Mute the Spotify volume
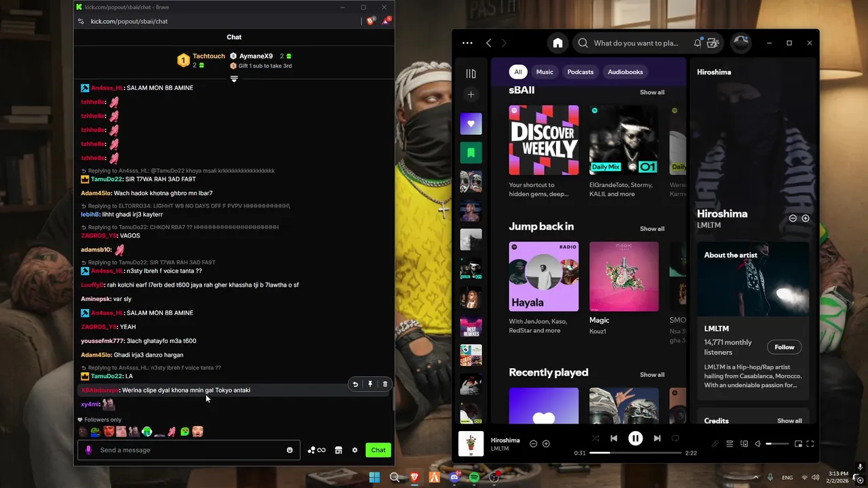Image resolution: width=868 pixels, height=488 pixels. pyautogui.click(x=758, y=444)
